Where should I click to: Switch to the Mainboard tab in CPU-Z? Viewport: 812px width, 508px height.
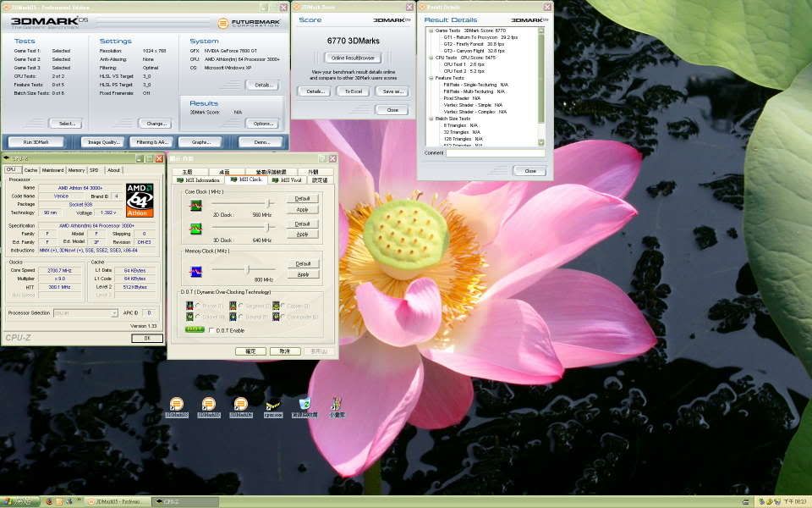[52, 170]
